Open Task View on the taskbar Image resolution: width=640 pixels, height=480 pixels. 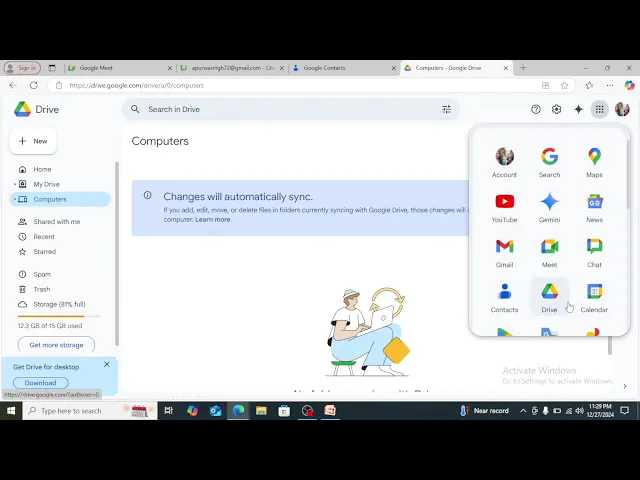tap(169, 411)
